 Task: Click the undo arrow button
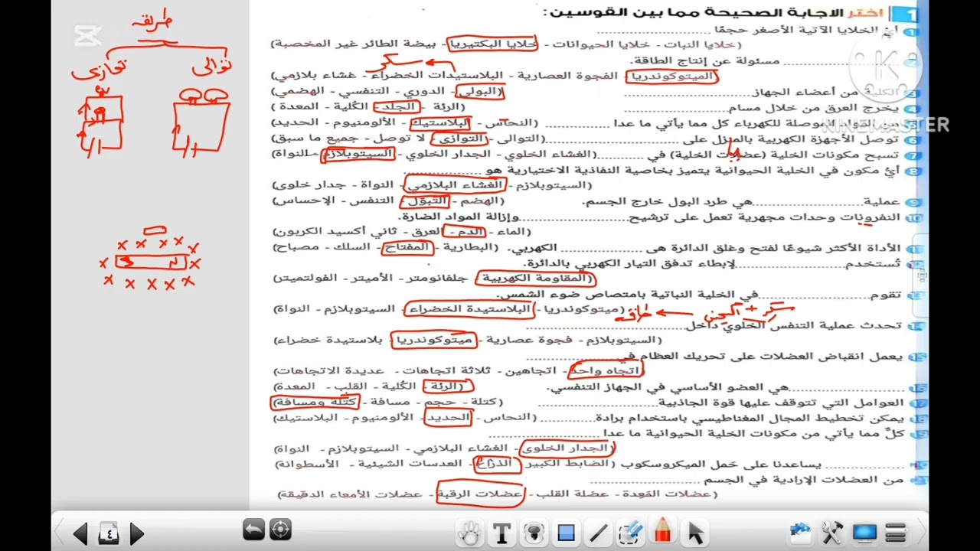pos(253,530)
